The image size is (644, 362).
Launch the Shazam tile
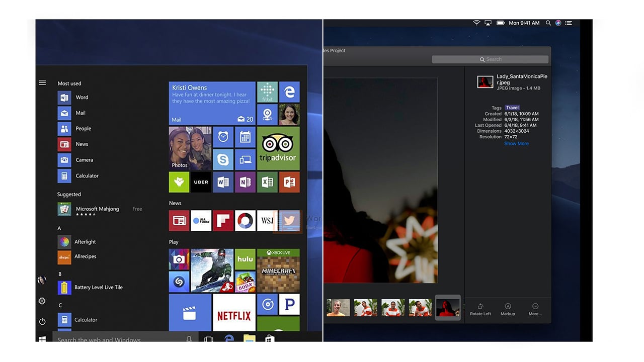tap(179, 282)
